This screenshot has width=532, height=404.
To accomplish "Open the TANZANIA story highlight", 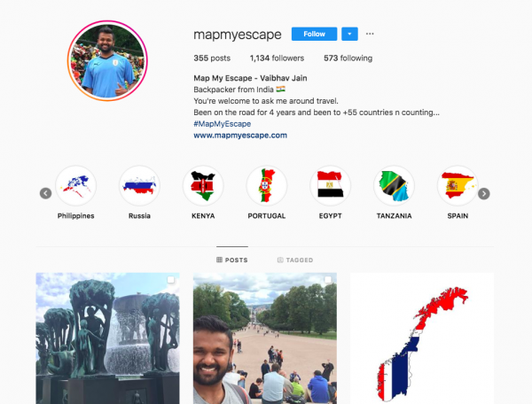I will tap(394, 186).
